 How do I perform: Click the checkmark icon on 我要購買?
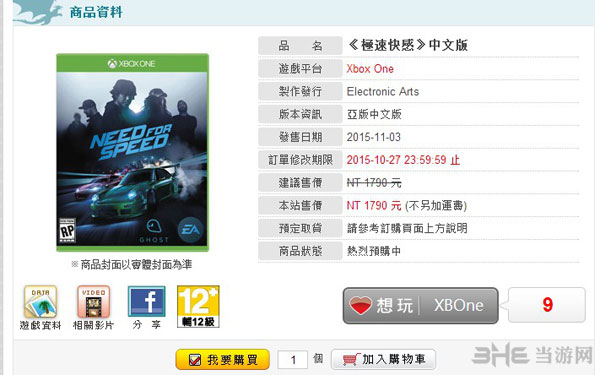pos(195,360)
